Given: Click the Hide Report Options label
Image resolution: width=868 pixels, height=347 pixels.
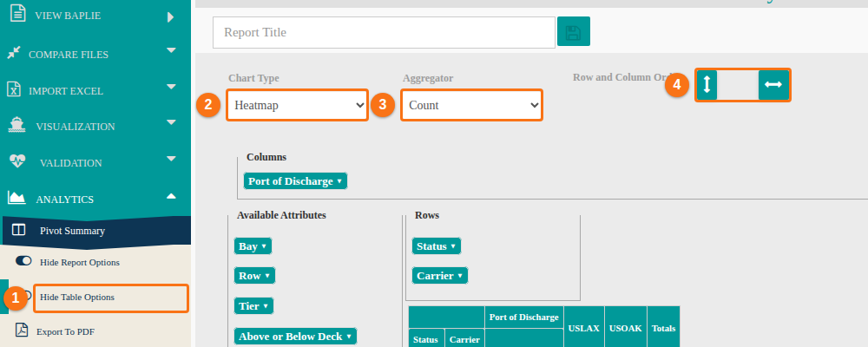Looking at the screenshot, I should click(80, 262).
